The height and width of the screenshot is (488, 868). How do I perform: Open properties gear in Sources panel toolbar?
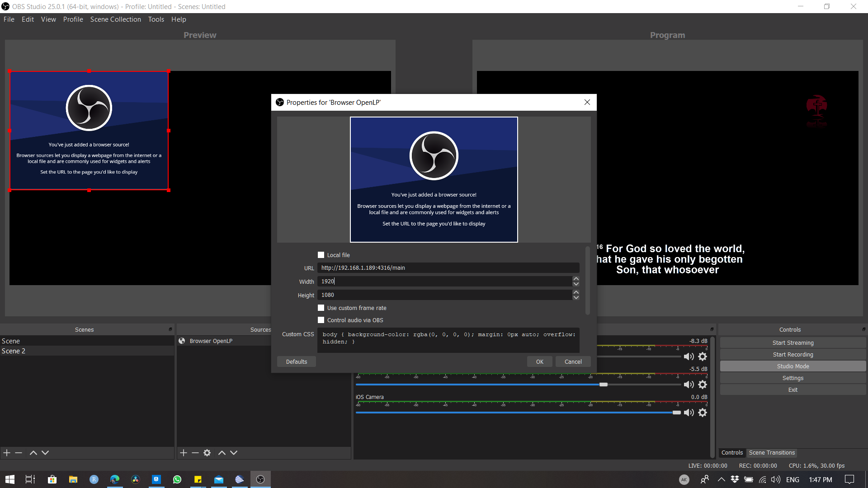[207, 452]
